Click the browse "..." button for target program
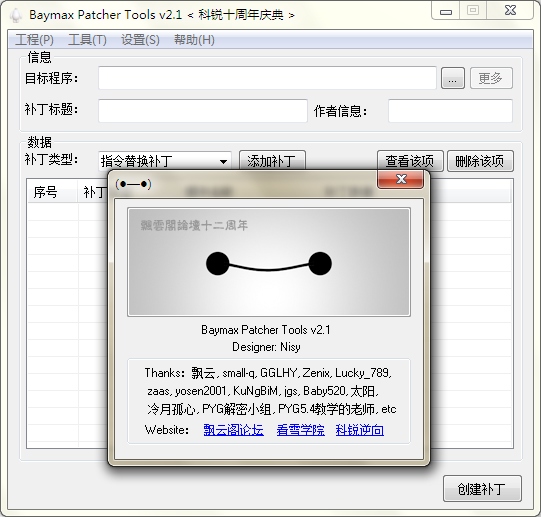 [x=453, y=78]
